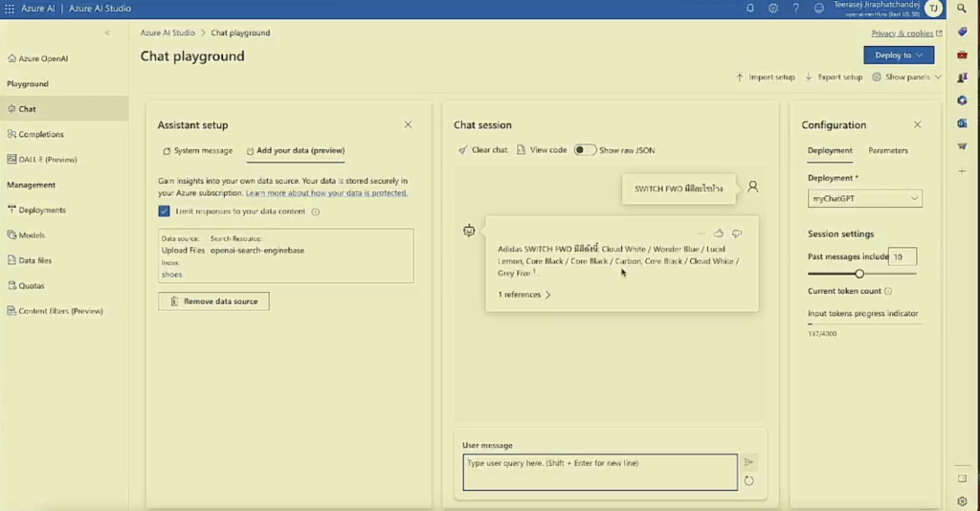Open browser sidebar settings gear at bottom
Viewport: 980px width, 511px height.
pyautogui.click(x=962, y=501)
